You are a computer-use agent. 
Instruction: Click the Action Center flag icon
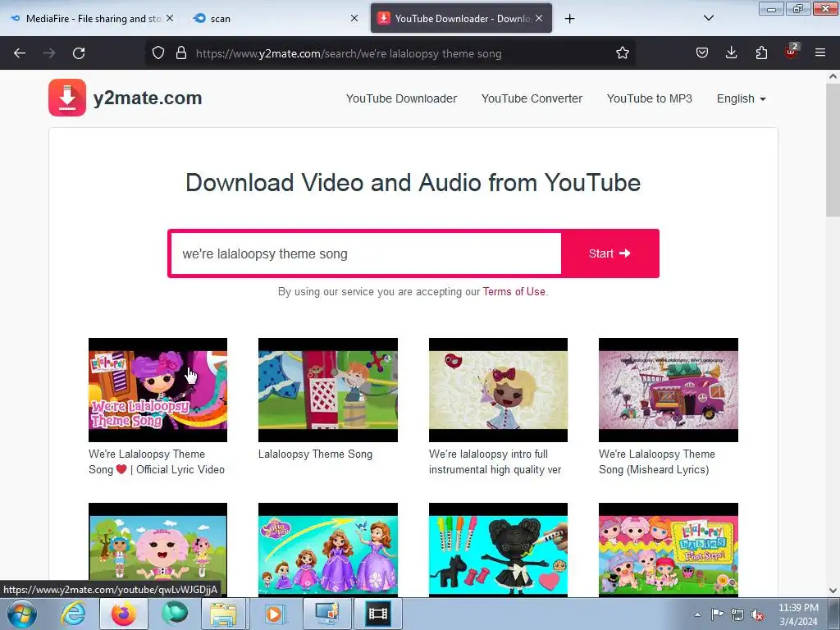(x=717, y=614)
